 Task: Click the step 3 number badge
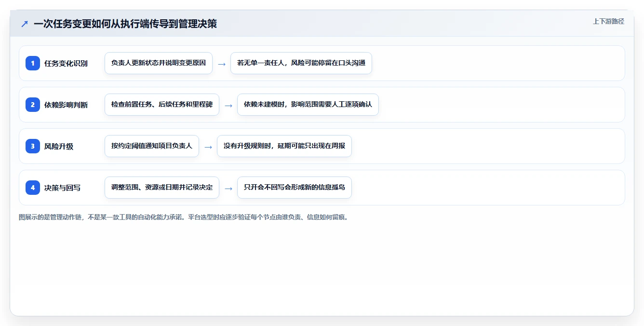(x=33, y=146)
